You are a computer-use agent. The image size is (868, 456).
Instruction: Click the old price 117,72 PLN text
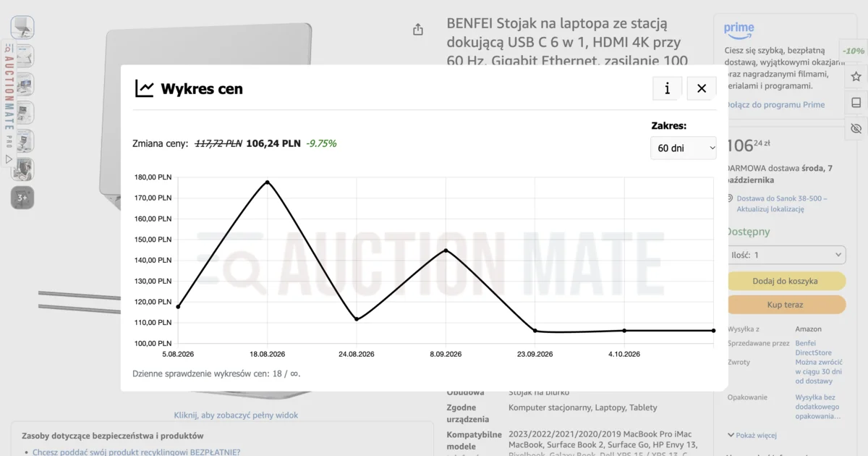pos(218,143)
